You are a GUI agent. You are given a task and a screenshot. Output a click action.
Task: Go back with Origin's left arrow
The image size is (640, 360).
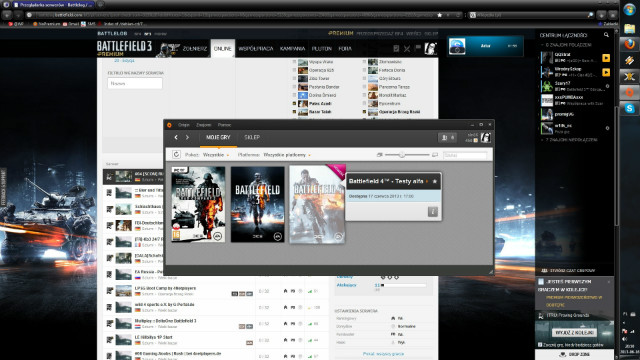pyautogui.click(x=176, y=138)
